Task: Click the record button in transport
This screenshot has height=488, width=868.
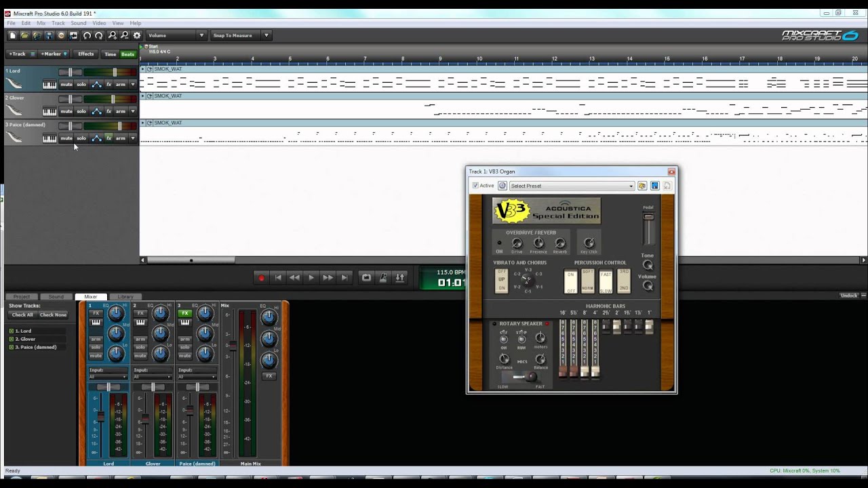Action: [261, 277]
